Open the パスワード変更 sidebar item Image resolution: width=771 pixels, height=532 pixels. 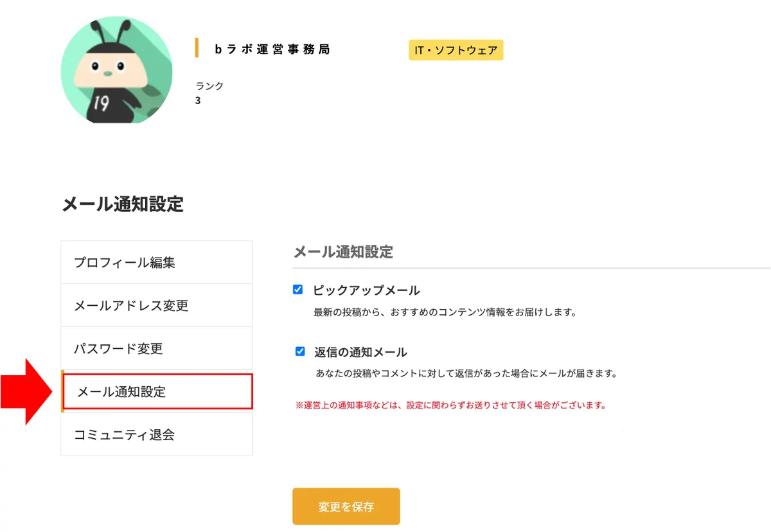point(157,348)
